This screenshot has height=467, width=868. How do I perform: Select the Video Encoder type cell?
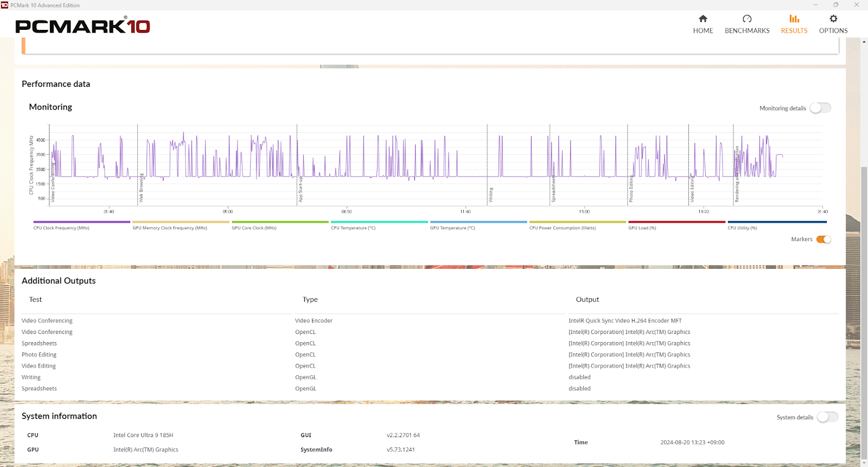click(314, 321)
